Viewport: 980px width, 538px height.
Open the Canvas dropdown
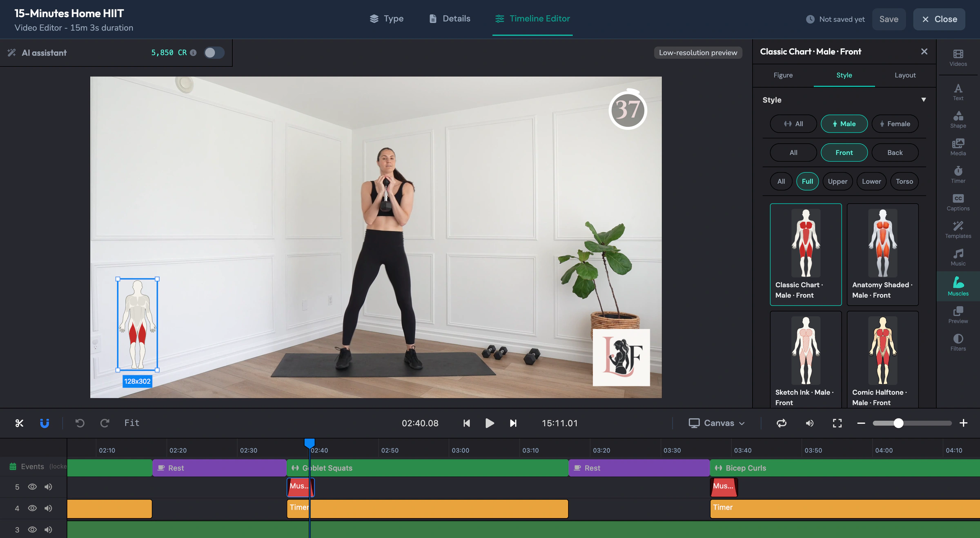(717, 423)
